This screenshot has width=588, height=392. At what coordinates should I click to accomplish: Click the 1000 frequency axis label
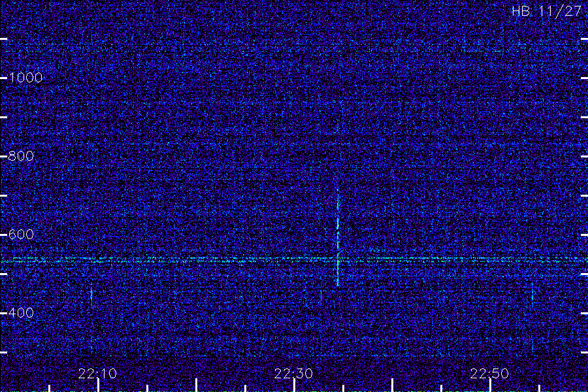[25, 78]
